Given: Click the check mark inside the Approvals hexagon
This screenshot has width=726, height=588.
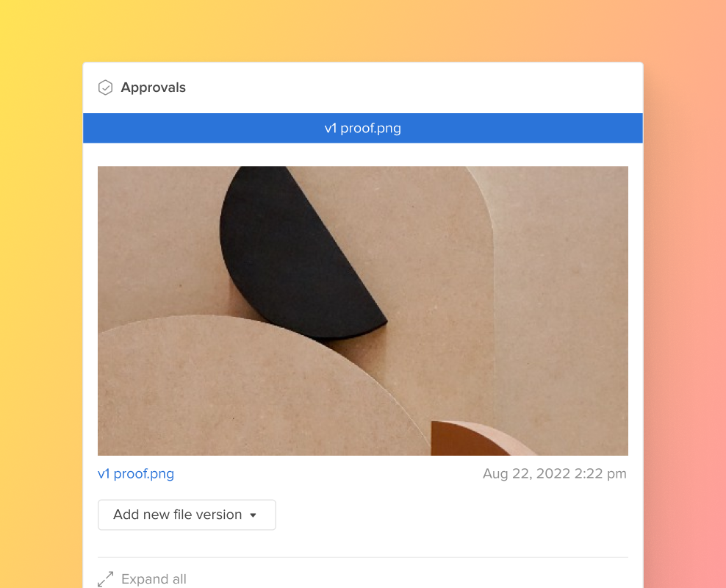Looking at the screenshot, I should (x=106, y=87).
